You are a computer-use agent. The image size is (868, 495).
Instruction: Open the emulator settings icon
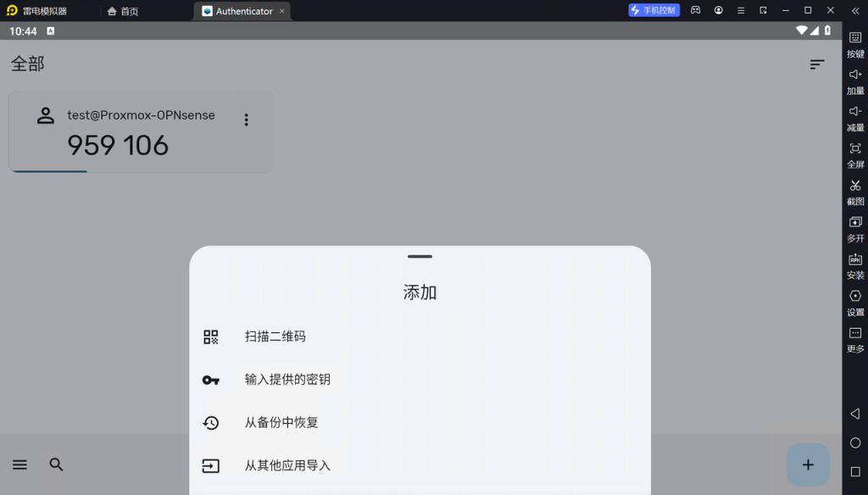855,297
